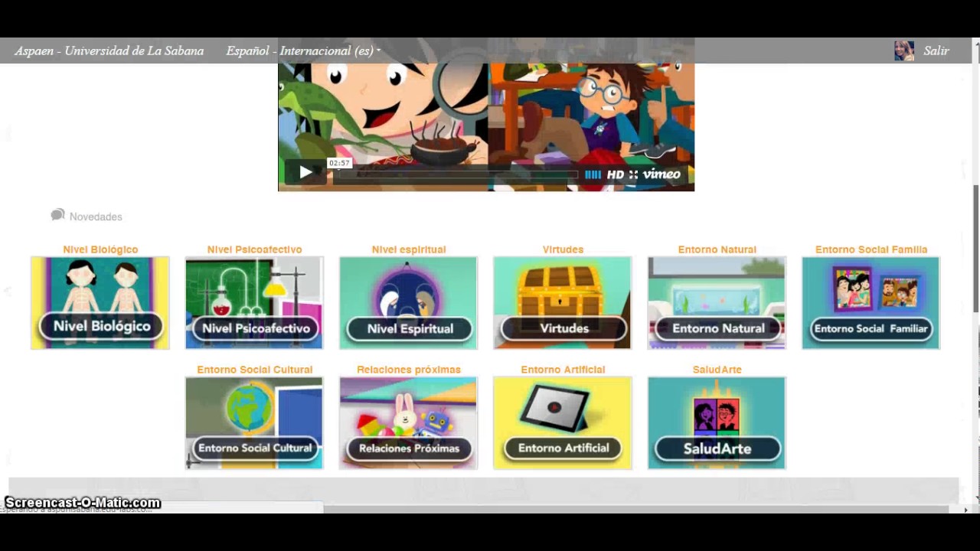Open the Vimeo logo link
Screen dimensions: 980x551
coord(661,174)
